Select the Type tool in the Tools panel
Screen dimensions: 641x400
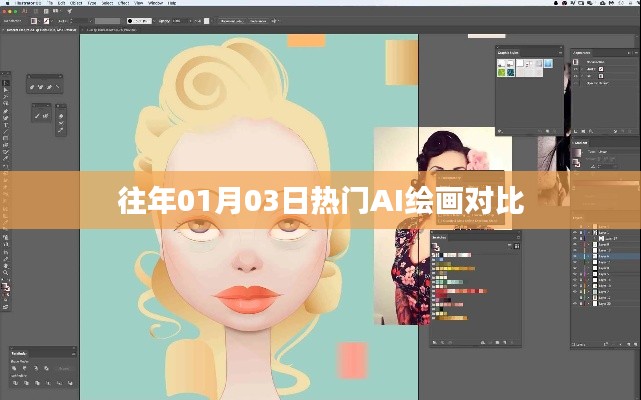pyautogui.click(x=6, y=125)
